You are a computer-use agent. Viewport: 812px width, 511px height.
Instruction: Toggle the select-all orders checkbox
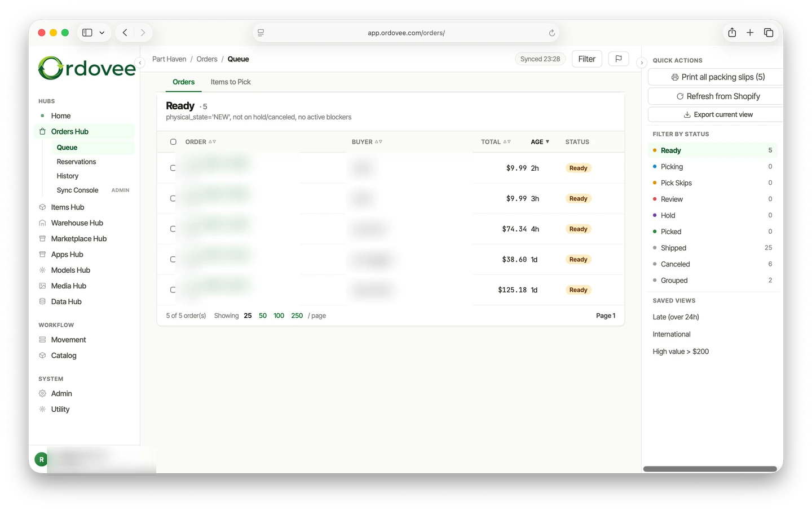(173, 142)
